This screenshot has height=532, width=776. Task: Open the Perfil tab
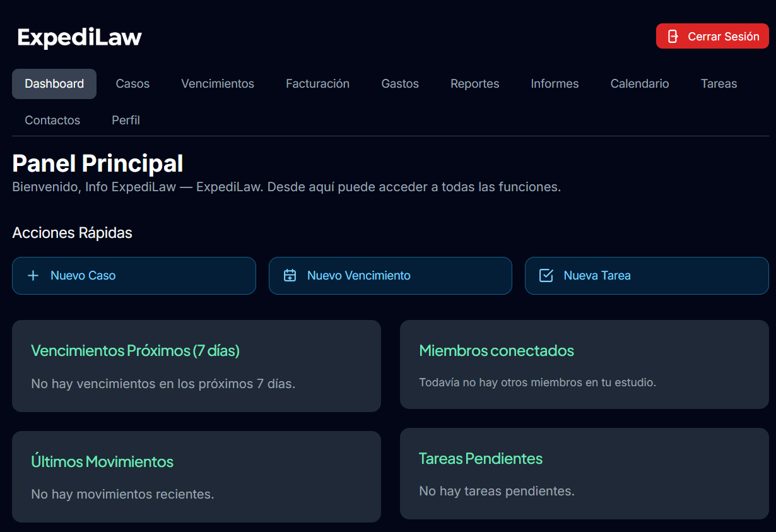[x=126, y=120]
